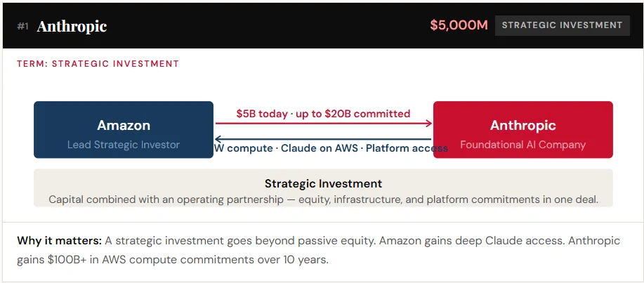Click the Lead Strategic Investor subtitle

tap(124, 145)
